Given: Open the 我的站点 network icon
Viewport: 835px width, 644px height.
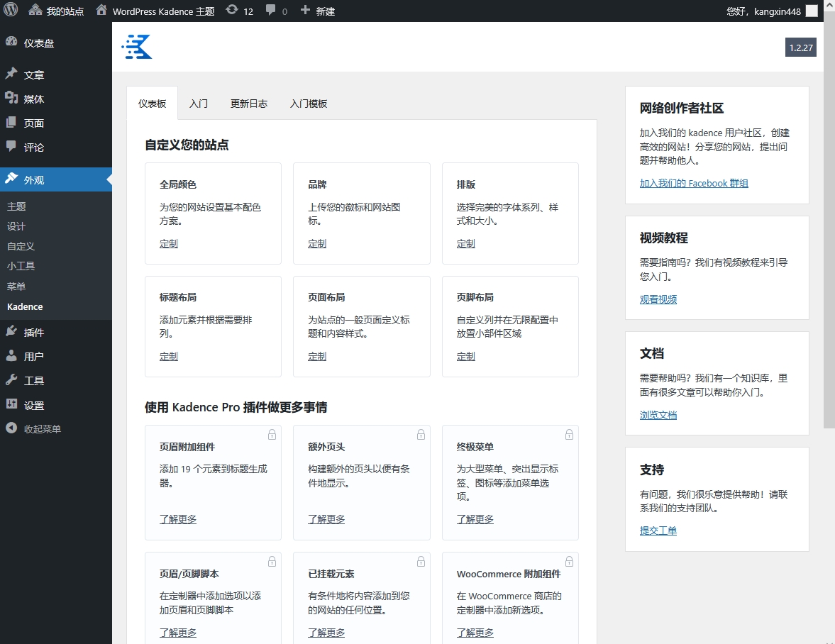Looking at the screenshot, I should click(35, 10).
